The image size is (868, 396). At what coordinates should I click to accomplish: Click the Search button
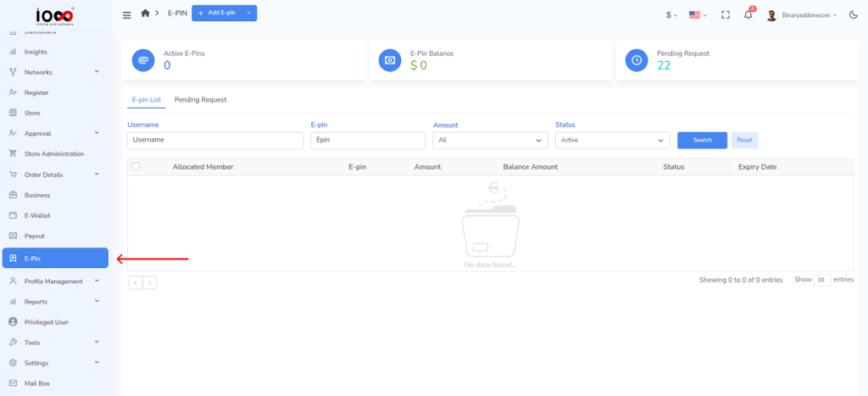[702, 140]
